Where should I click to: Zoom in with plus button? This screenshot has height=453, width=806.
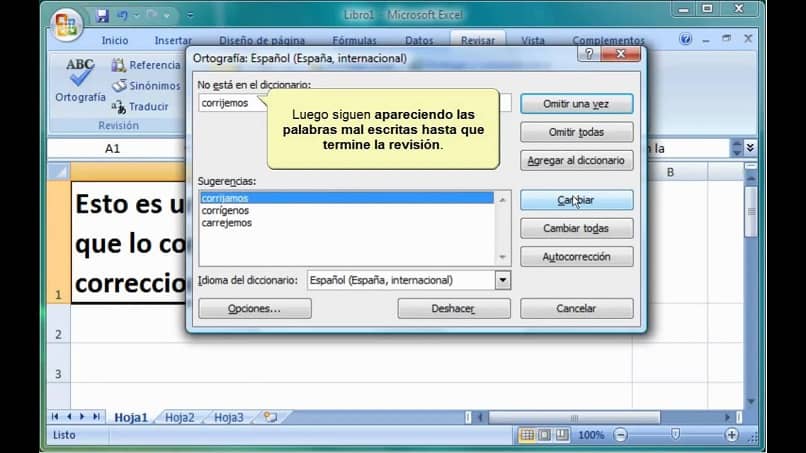[731, 435]
